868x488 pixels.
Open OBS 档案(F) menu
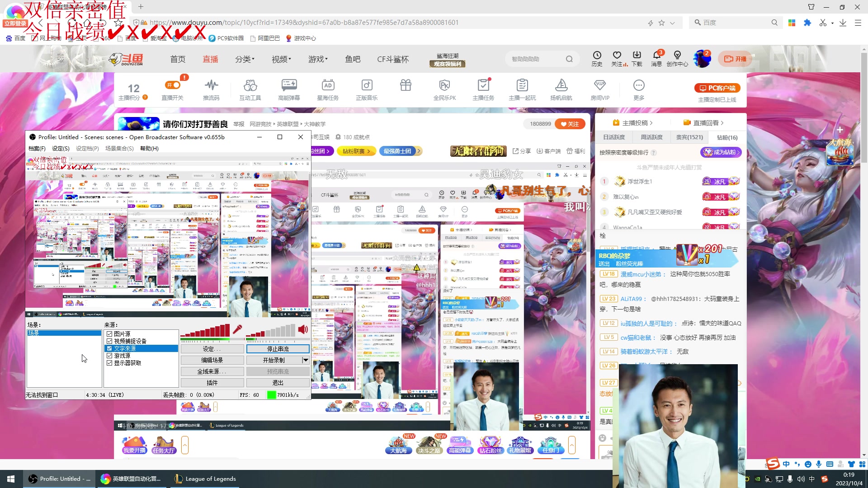pyautogui.click(x=37, y=149)
